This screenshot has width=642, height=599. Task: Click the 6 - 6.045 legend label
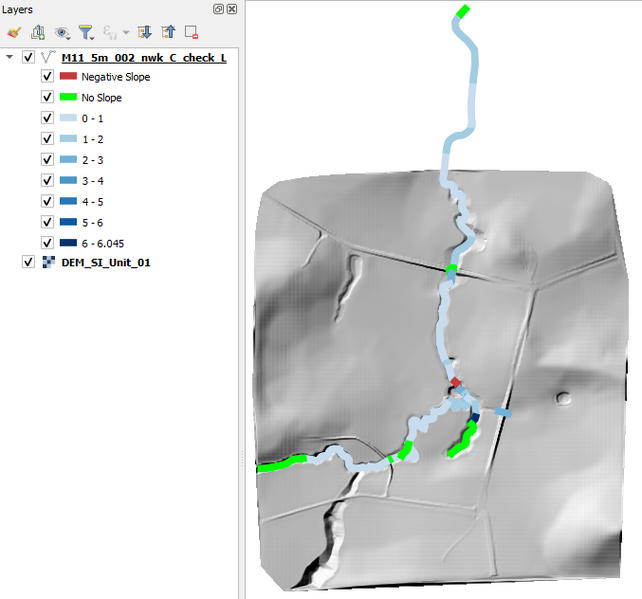(x=103, y=243)
